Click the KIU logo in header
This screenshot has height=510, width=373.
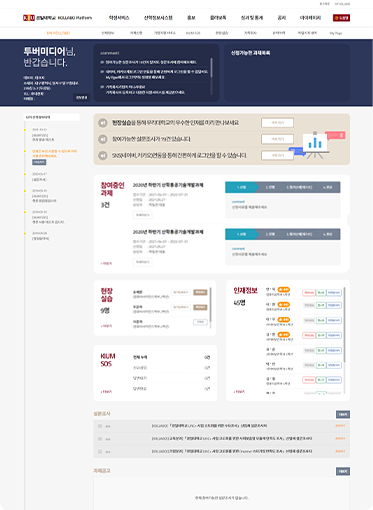(29, 18)
